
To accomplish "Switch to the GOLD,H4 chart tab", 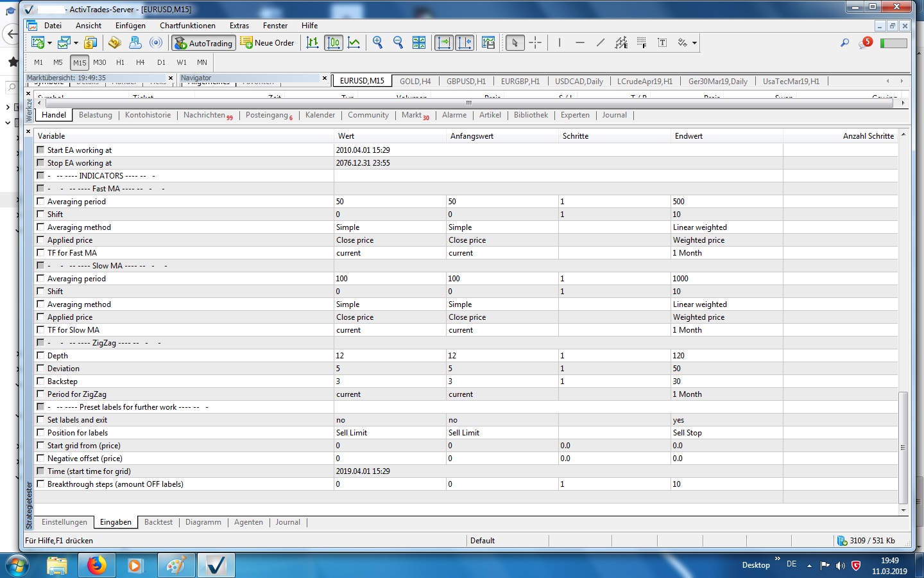I will 415,81.
